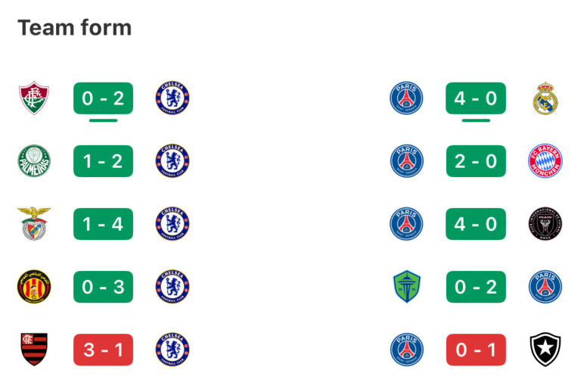Click the 1 - 4 Benfica match score
Screen dimensions: 581x392
click(x=103, y=224)
